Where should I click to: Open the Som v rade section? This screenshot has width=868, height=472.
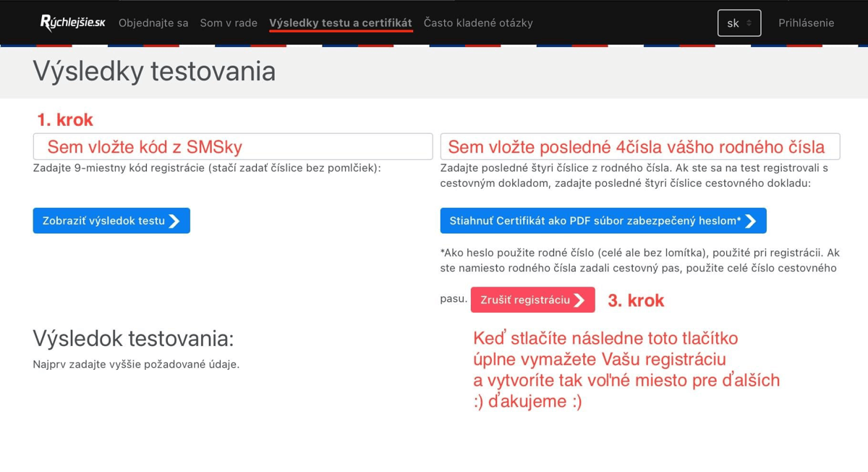point(229,23)
